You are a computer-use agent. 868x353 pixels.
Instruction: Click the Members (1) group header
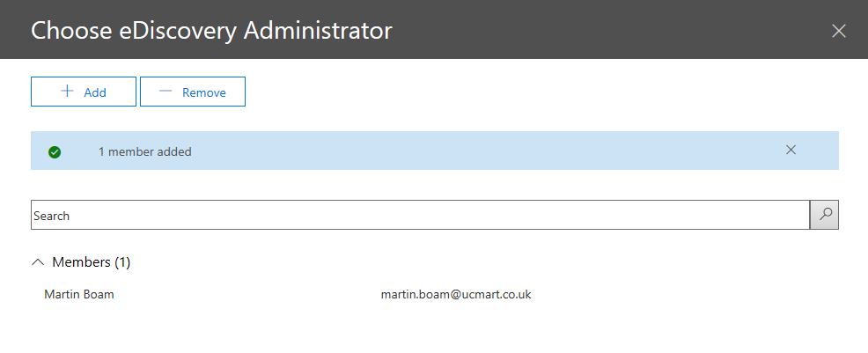click(91, 261)
